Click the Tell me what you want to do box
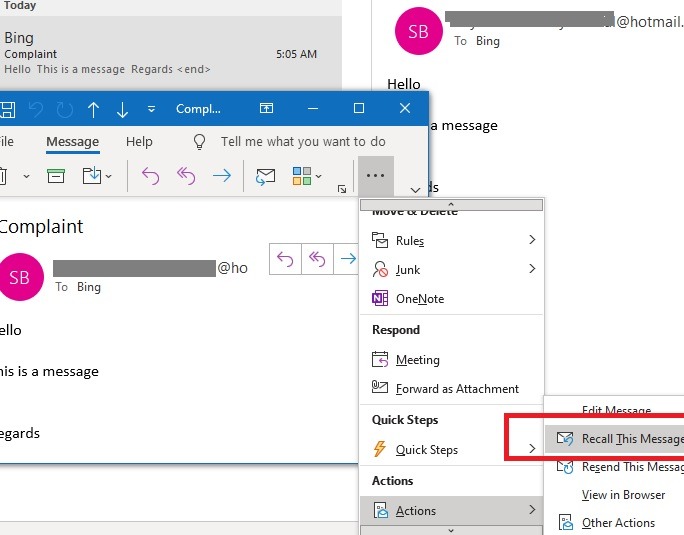The height and width of the screenshot is (535, 684). tap(303, 142)
